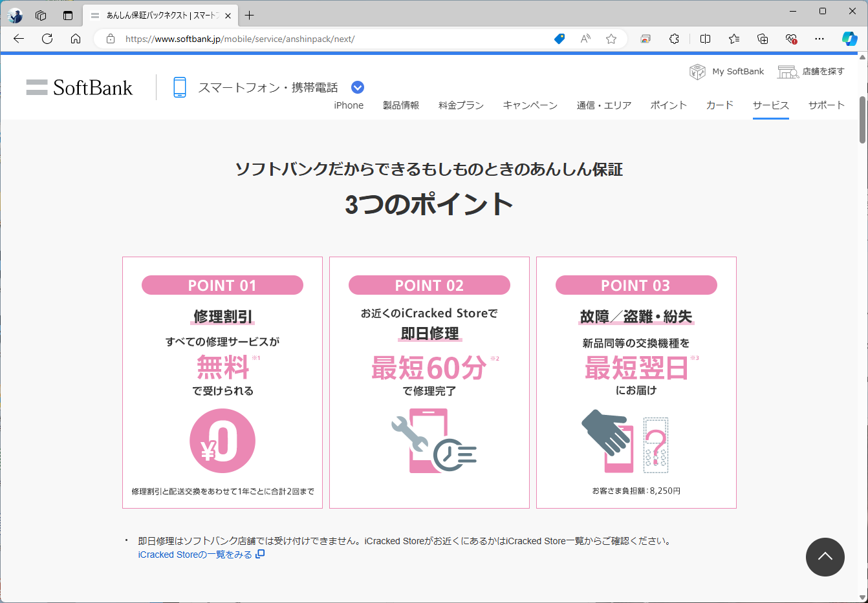Click the POINT 02 即日修理 card
This screenshot has width=868, height=603.
(429, 383)
